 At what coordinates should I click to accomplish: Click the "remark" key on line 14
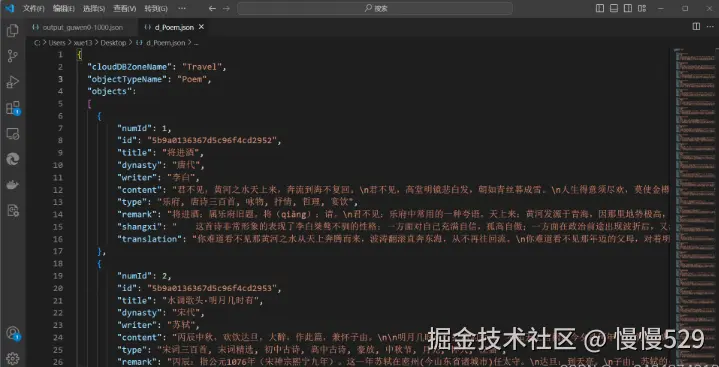pos(137,214)
